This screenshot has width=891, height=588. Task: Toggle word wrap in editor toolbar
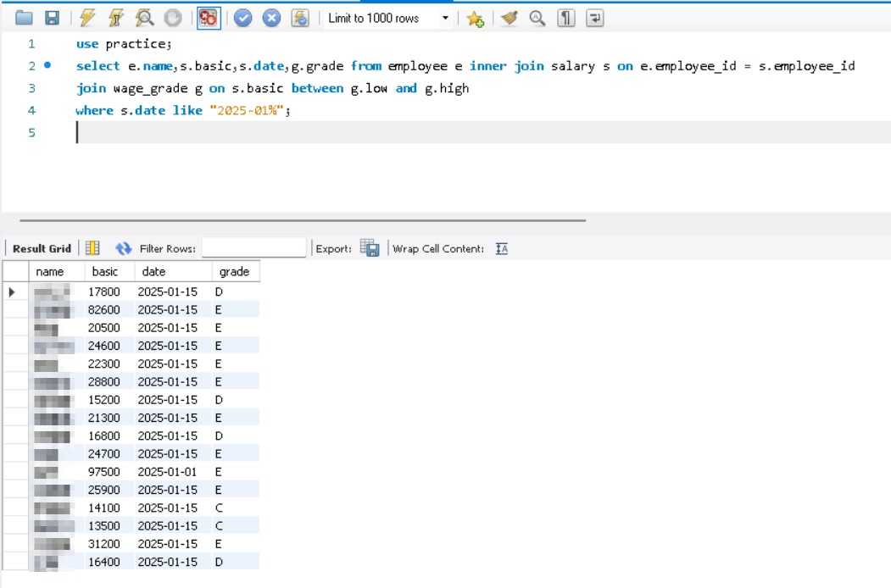tap(594, 18)
